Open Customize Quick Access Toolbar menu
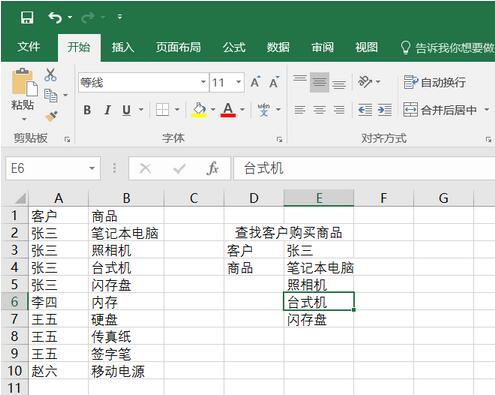The height and width of the screenshot is (395, 495). click(x=119, y=17)
